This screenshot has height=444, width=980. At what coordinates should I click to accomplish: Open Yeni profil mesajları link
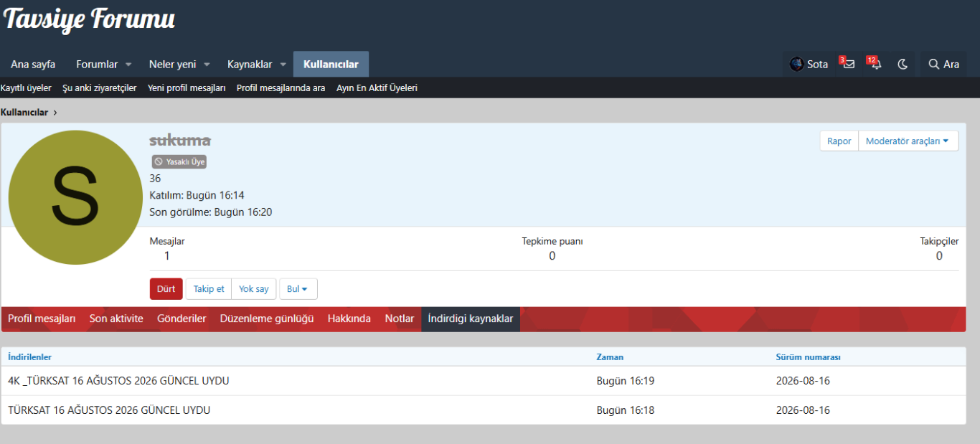[x=187, y=88]
